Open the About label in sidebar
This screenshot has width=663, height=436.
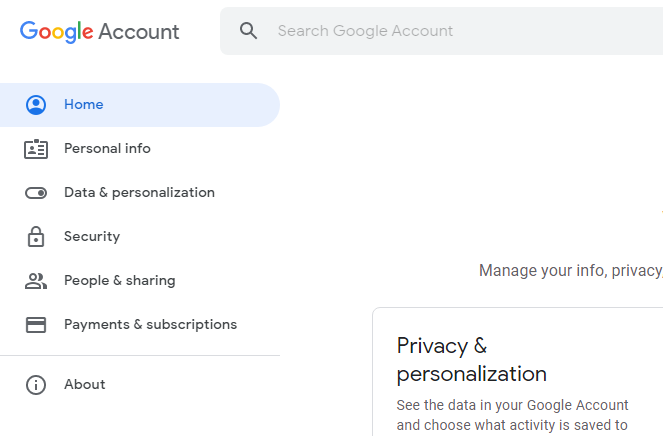click(85, 384)
